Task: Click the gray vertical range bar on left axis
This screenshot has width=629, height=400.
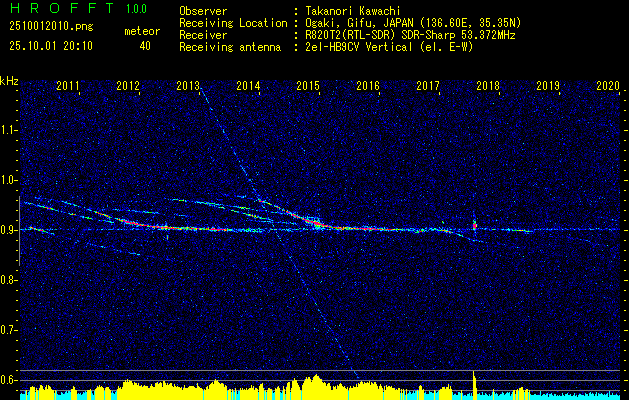Action: pyautogui.click(x=19, y=231)
